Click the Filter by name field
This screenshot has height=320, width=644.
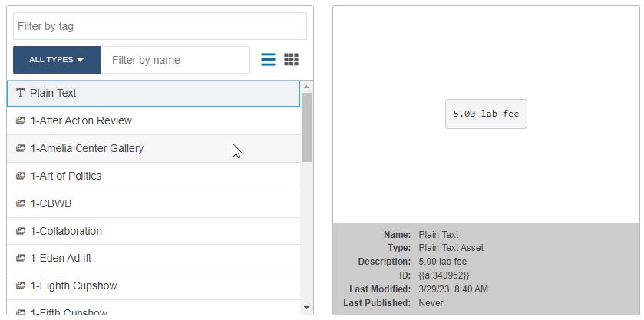175,60
